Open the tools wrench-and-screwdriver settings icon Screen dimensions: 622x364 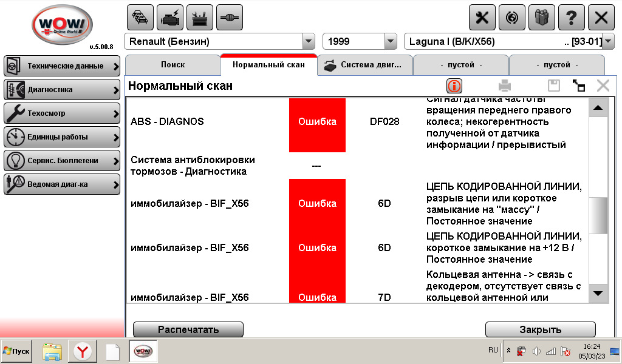[x=482, y=18]
